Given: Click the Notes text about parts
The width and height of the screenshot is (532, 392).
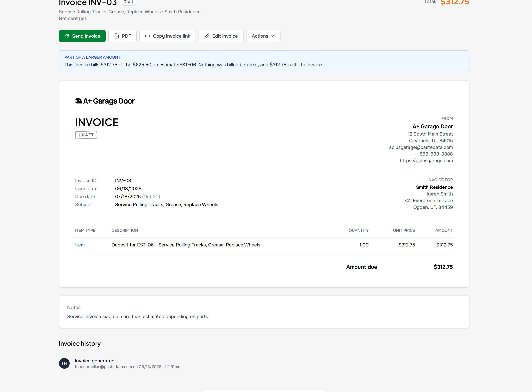Looking at the screenshot, I should 138,317.
